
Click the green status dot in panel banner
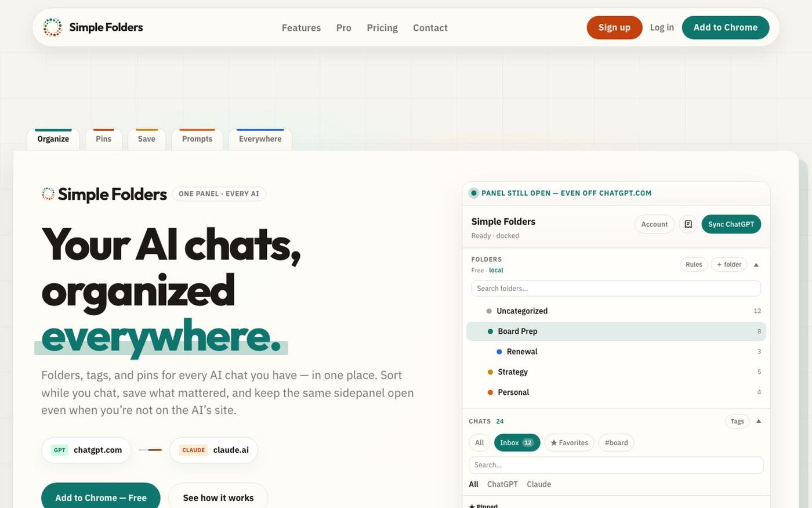pyautogui.click(x=474, y=193)
